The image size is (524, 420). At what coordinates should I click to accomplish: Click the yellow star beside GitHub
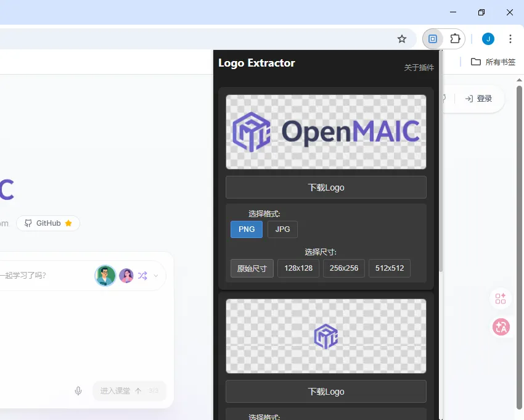[68, 223]
